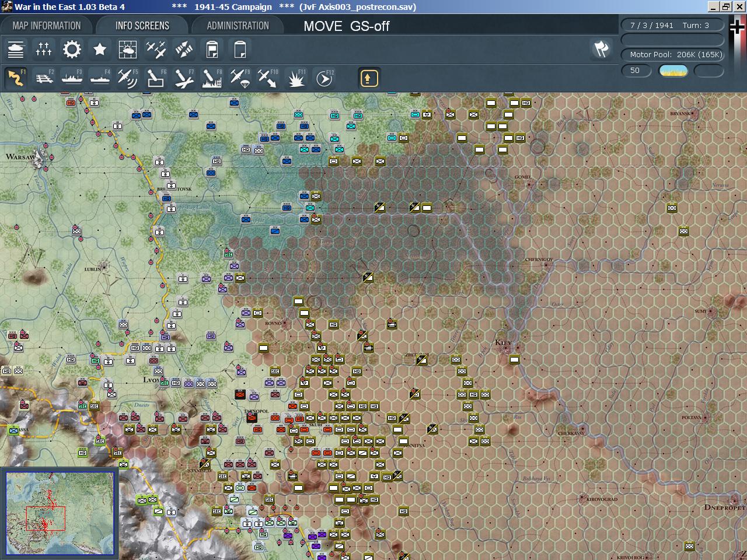Activate F10 air transfer mode
The width and height of the screenshot is (747, 560).
pos(268,78)
